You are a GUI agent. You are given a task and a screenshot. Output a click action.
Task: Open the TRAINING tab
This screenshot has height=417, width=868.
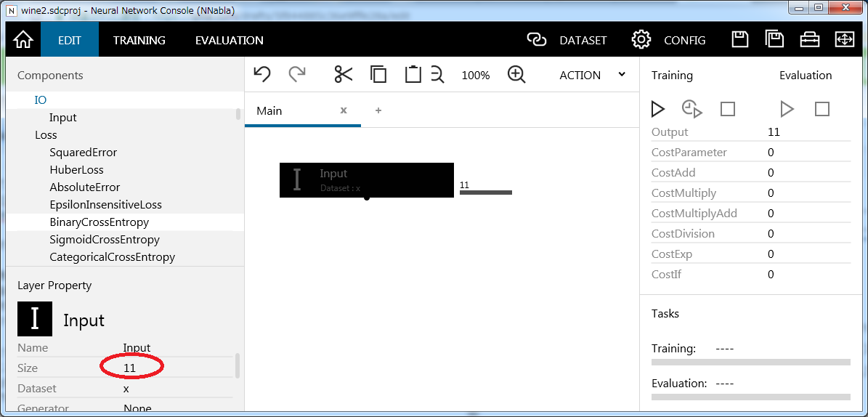(x=139, y=40)
